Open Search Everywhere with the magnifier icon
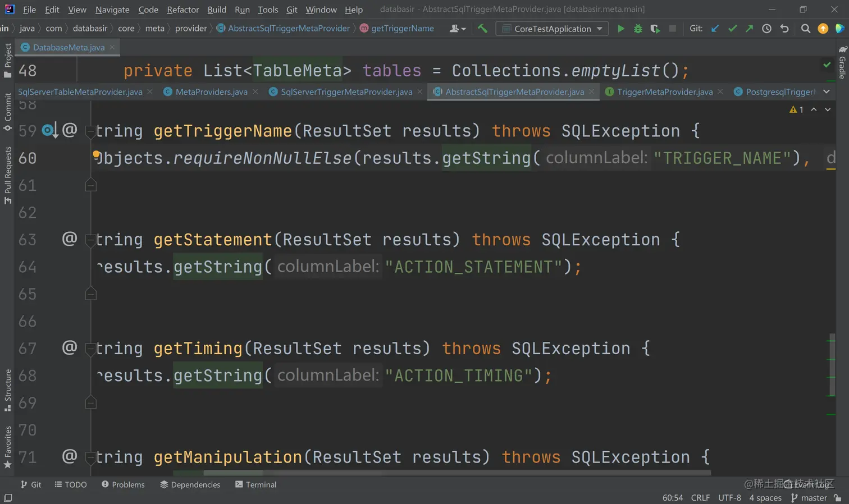Image resolution: width=849 pixels, height=504 pixels. tap(806, 29)
